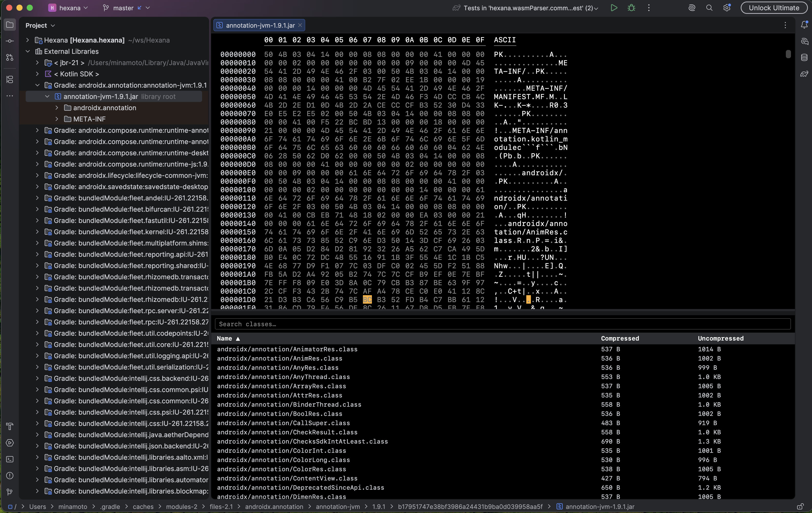Click caches breadcrumb segment
This screenshot has height=513, width=812.
(x=143, y=507)
